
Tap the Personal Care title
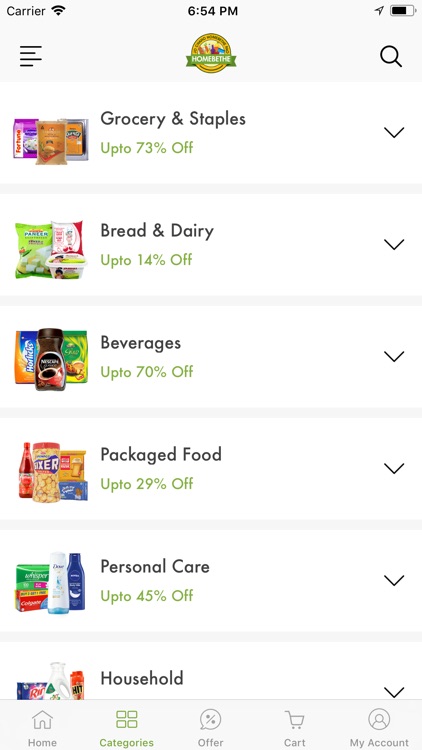pyautogui.click(x=155, y=566)
